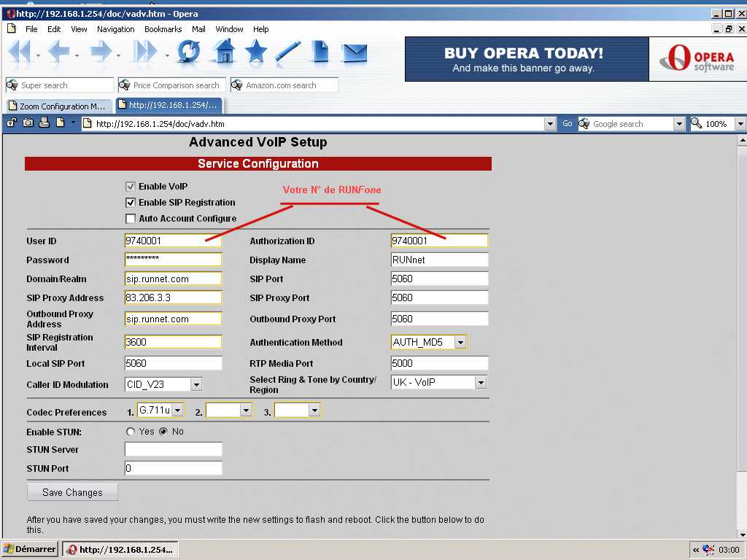The height and width of the screenshot is (560, 747).
Task: Click the Go button
Action: [x=567, y=124]
